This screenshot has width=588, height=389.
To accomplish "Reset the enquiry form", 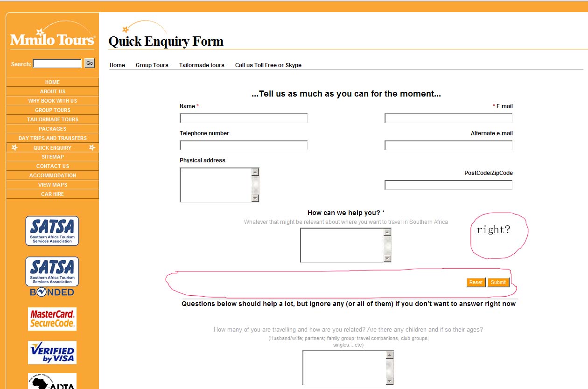I will coord(476,282).
